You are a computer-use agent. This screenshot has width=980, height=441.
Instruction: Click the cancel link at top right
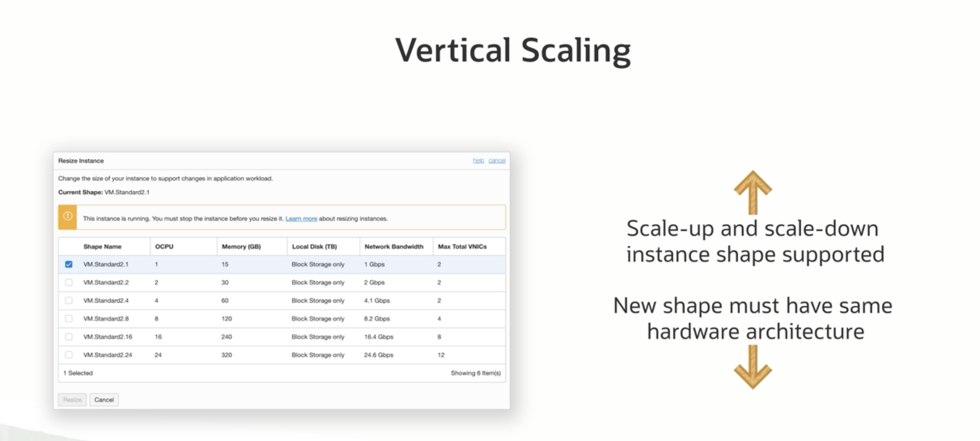tap(497, 161)
